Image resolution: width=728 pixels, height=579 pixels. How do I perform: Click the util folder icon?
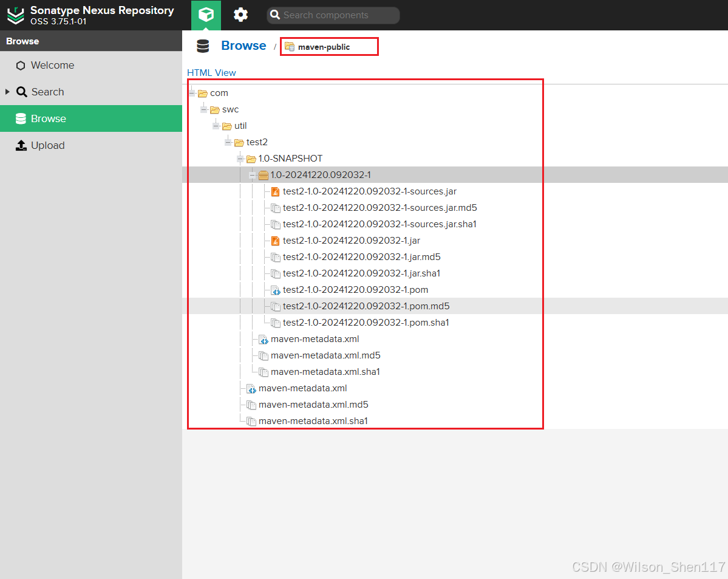point(226,126)
